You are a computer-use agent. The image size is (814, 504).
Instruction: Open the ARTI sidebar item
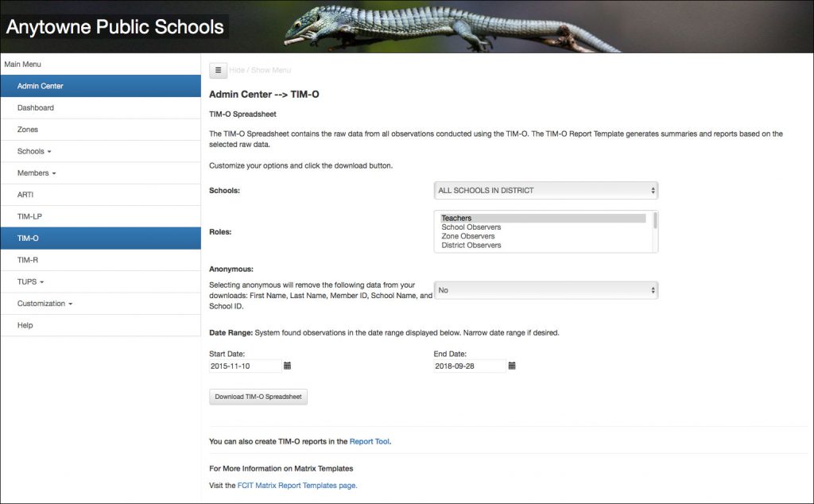pos(25,195)
